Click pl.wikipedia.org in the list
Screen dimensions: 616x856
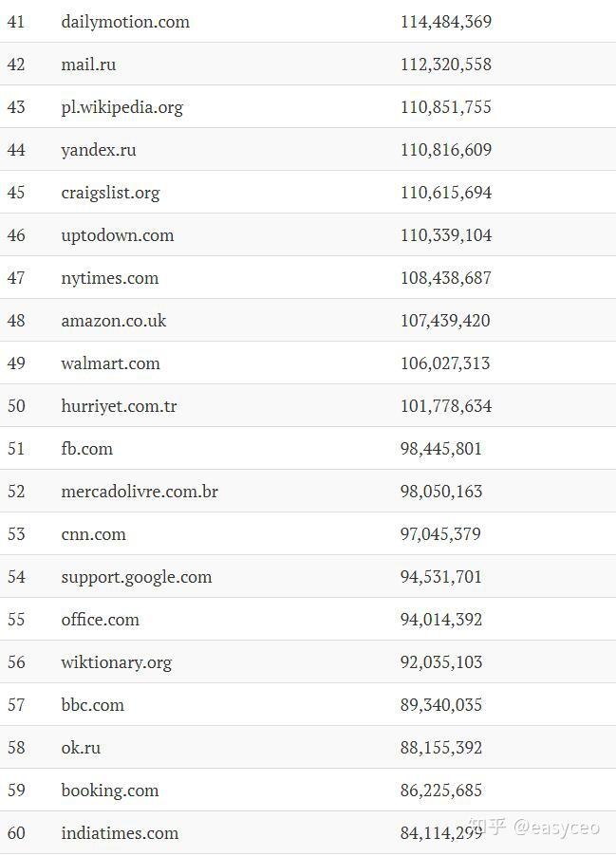point(121,107)
